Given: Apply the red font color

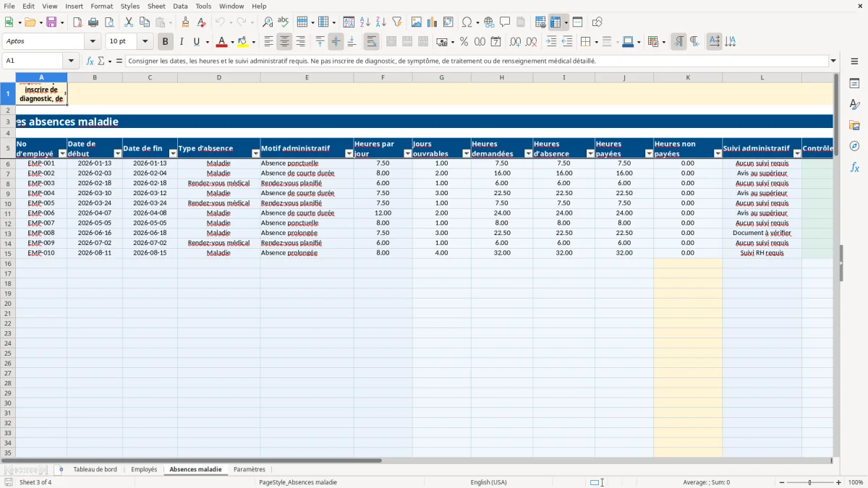Looking at the screenshot, I should pos(222,41).
